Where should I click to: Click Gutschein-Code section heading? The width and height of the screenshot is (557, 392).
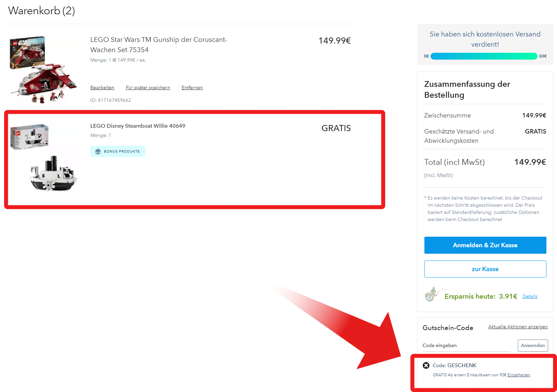pos(448,328)
